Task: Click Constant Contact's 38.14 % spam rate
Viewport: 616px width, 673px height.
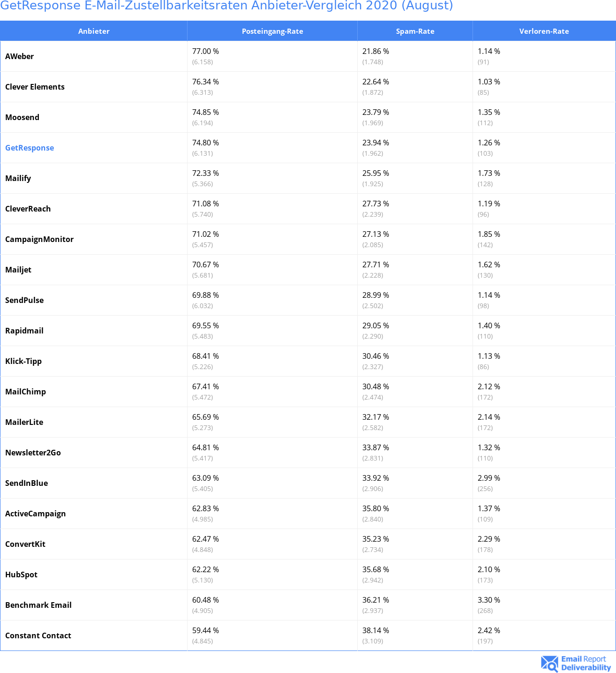Action: pyautogui.click(x=376, y=630)
